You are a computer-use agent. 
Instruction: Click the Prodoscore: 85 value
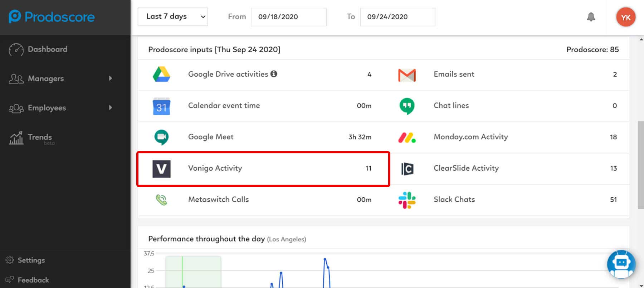(x=592, y=49)
